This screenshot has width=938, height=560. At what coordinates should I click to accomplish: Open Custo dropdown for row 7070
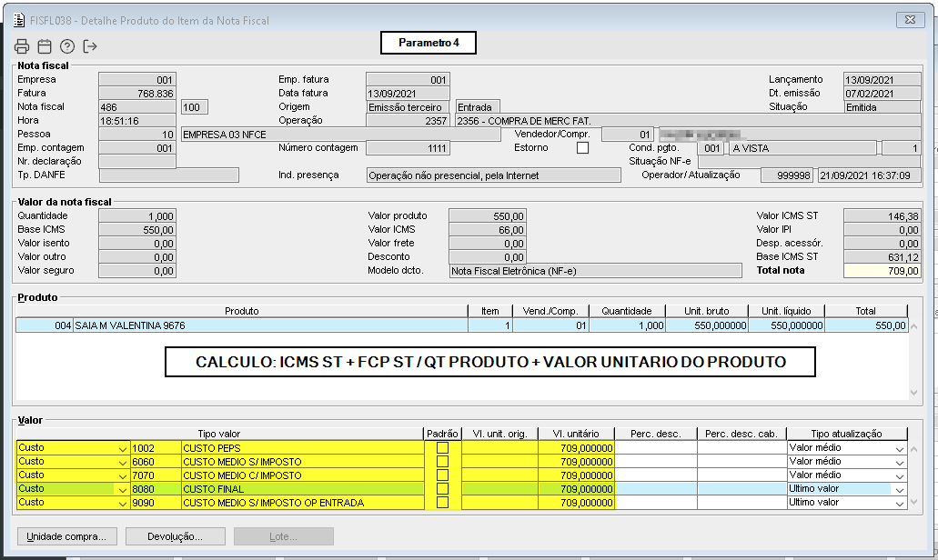(122, 475)
